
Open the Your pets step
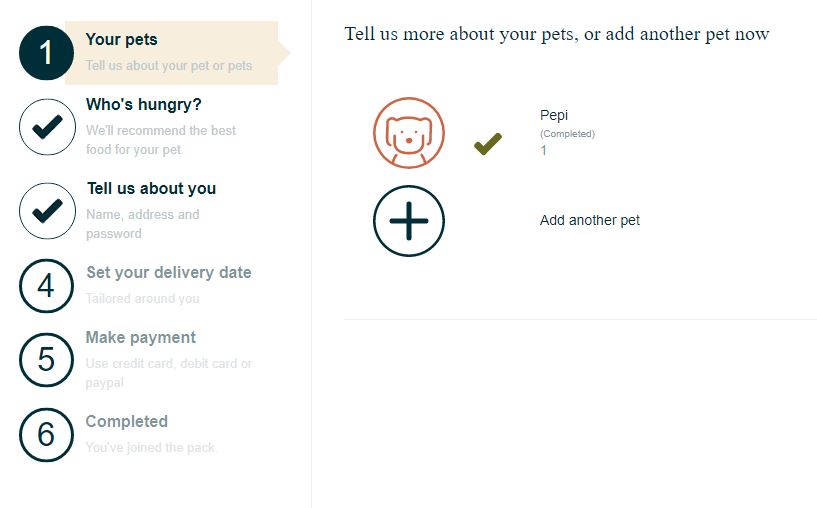pos(121,39)
